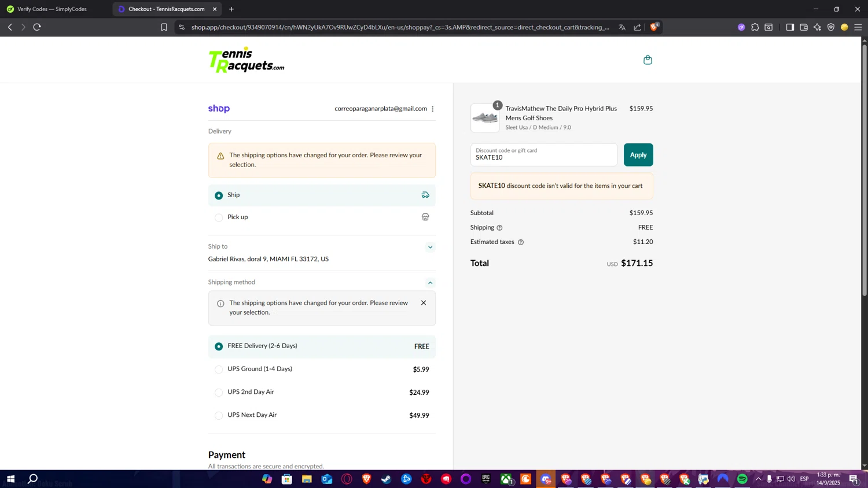Click the golf shoes product thumbnail
The height and width of the screenshot is (488, 868).
click(485, 118)
